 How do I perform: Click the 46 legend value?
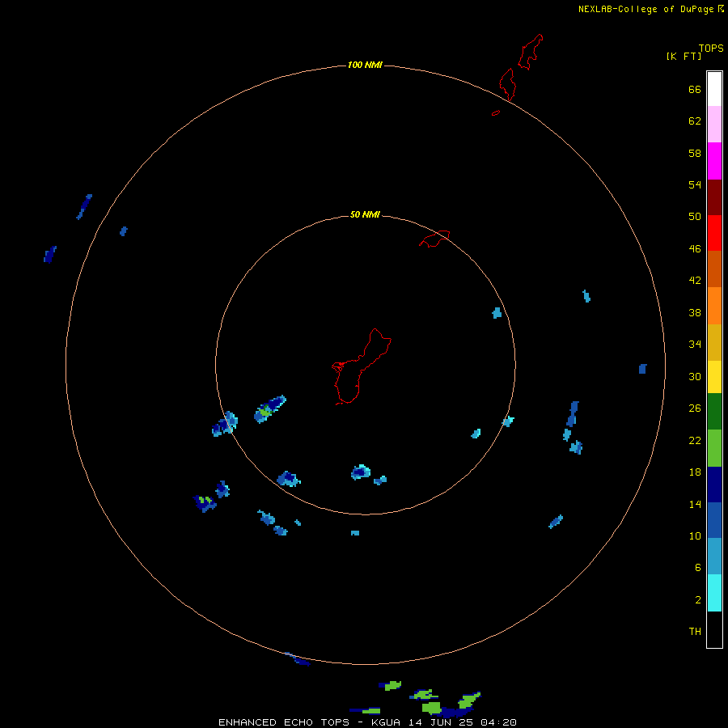click(x=695, y=248)
